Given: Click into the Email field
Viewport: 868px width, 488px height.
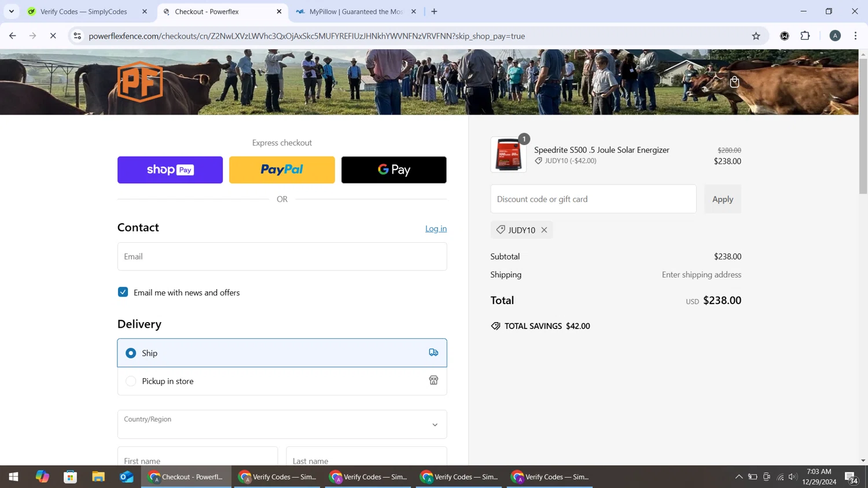Looking at the screenshot, I should [282, 256].
